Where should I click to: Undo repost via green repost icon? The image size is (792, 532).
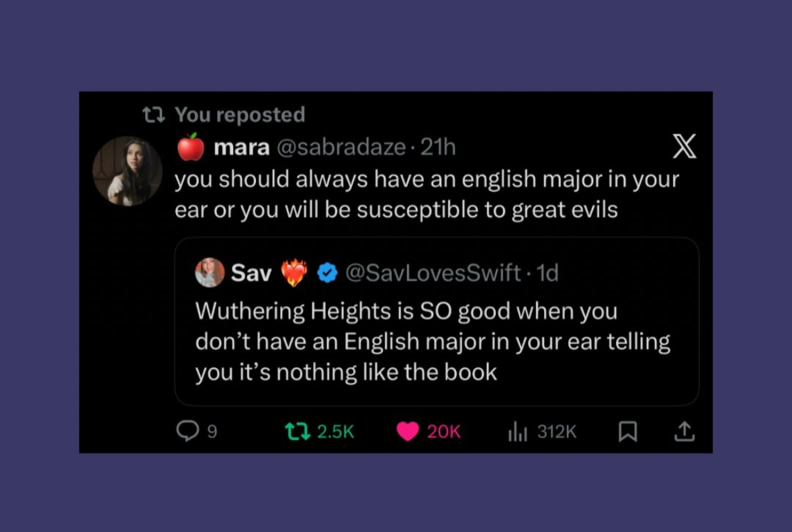297,431
